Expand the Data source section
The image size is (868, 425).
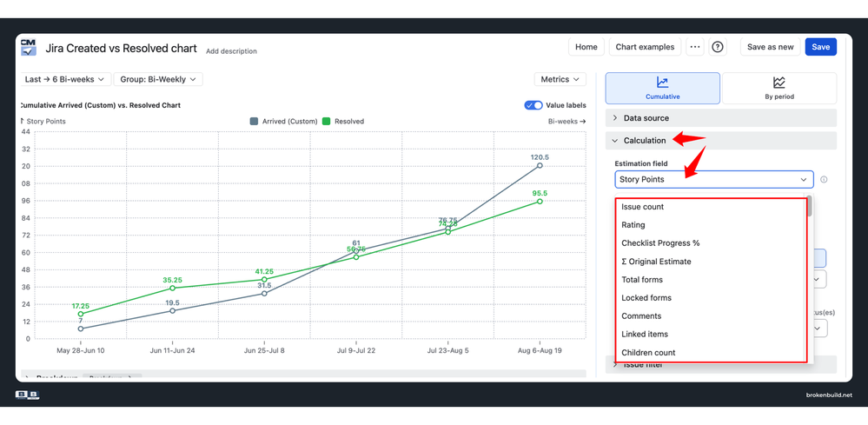[x=721, y=118]
